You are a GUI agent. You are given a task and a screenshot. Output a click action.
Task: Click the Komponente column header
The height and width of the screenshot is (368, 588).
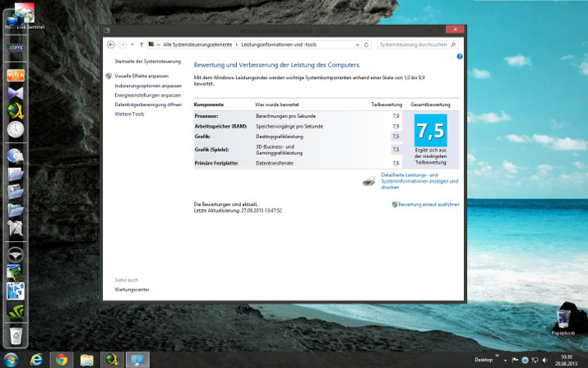(x=209, y=105)
